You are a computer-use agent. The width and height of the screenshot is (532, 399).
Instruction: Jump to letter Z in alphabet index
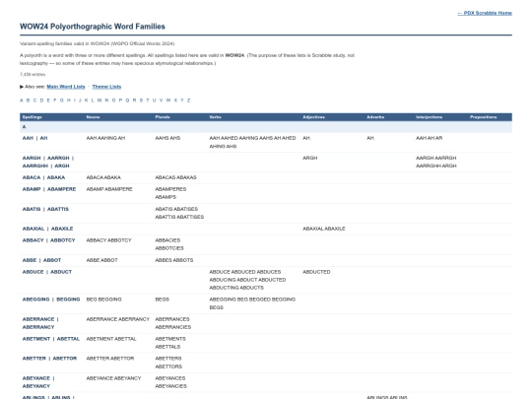pyautogui.click(x=188, y=100)
